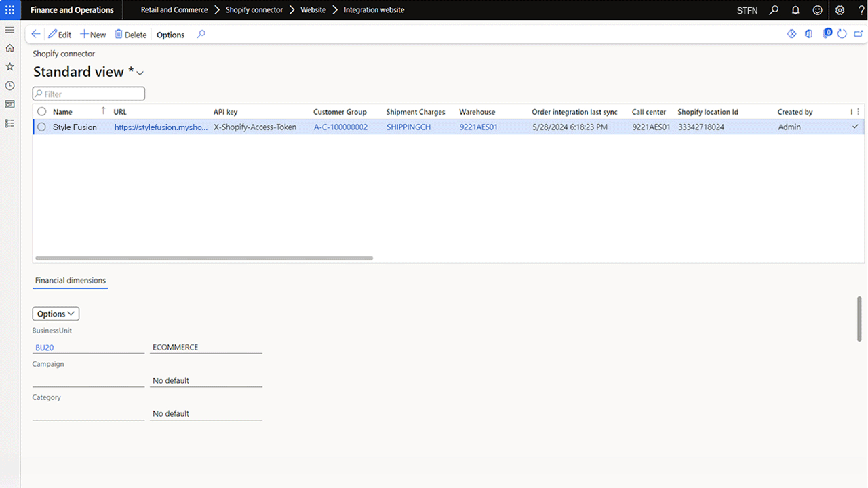Click the Customer Group column header

(x=340, y=112)
